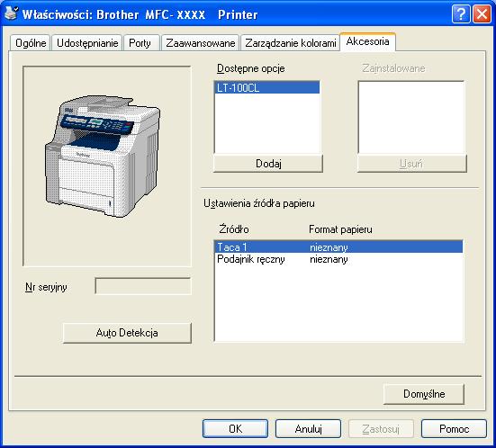
Task: Select the Taca 1 paper source row
Action: (x=338, y=246)
